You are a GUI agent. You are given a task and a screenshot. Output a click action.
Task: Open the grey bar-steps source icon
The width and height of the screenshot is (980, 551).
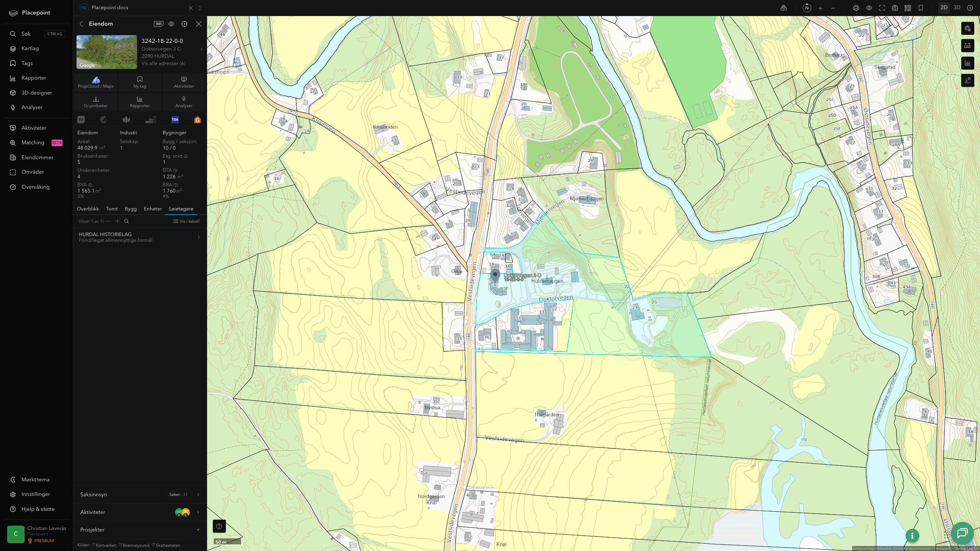point(151,120)
